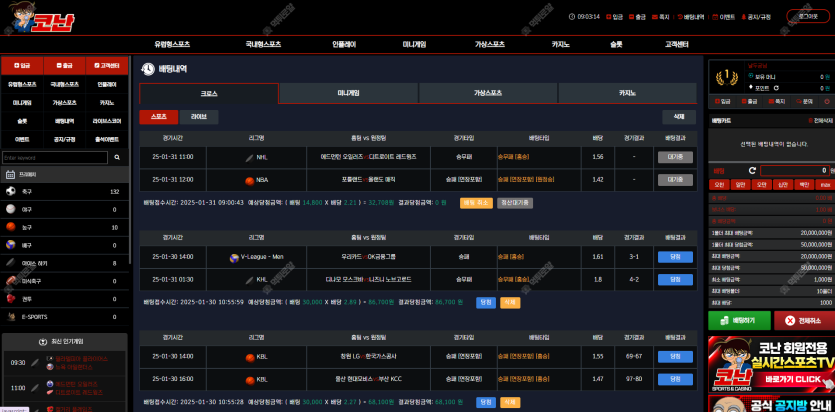Open 가상스포츠 in main navigation bar

(489, 45)
